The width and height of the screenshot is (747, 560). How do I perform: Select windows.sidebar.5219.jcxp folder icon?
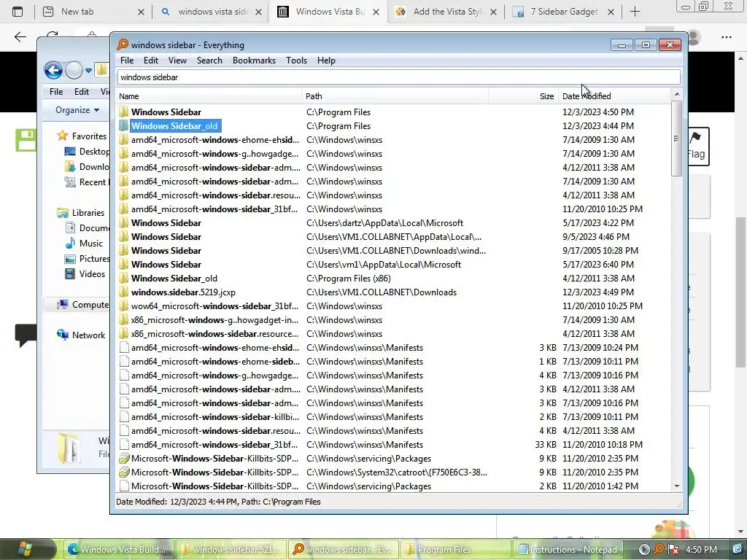124,292
